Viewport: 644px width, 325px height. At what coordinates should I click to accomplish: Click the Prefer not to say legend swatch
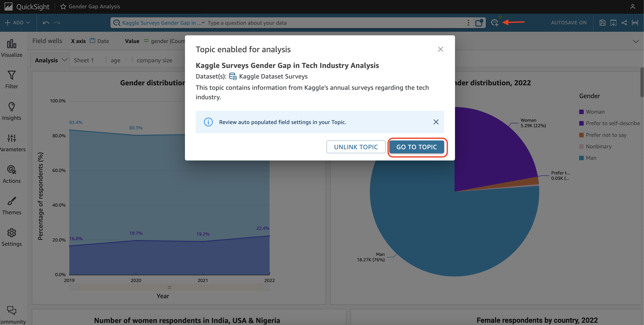581,135
